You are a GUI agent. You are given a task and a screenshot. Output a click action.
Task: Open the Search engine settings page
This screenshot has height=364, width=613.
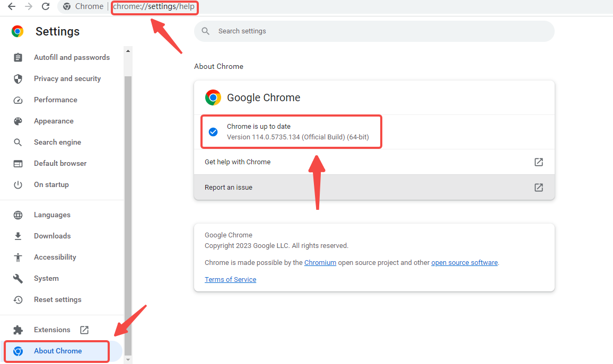[x=57, y=142]
